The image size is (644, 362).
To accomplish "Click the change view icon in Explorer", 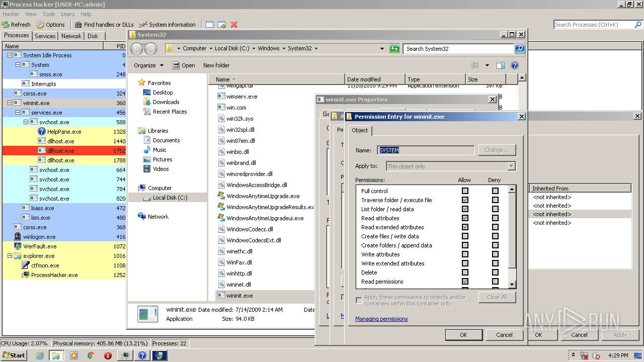I will tap(474, 65).
